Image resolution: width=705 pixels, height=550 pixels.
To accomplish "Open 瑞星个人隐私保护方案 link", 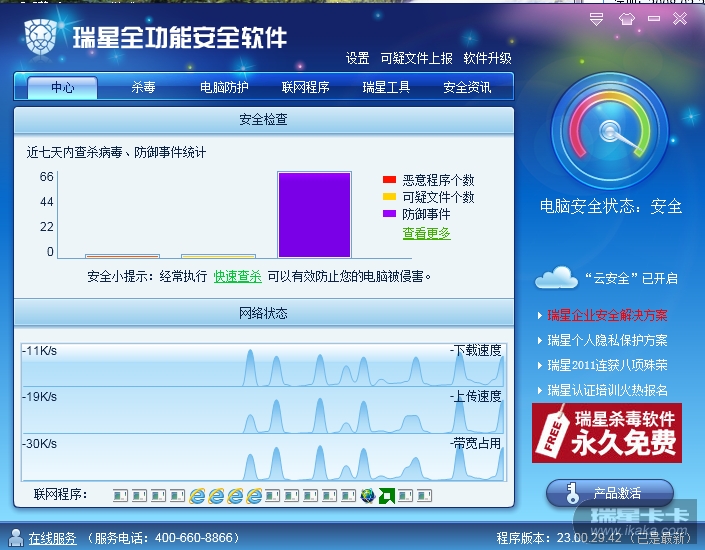I will (607, 340).
